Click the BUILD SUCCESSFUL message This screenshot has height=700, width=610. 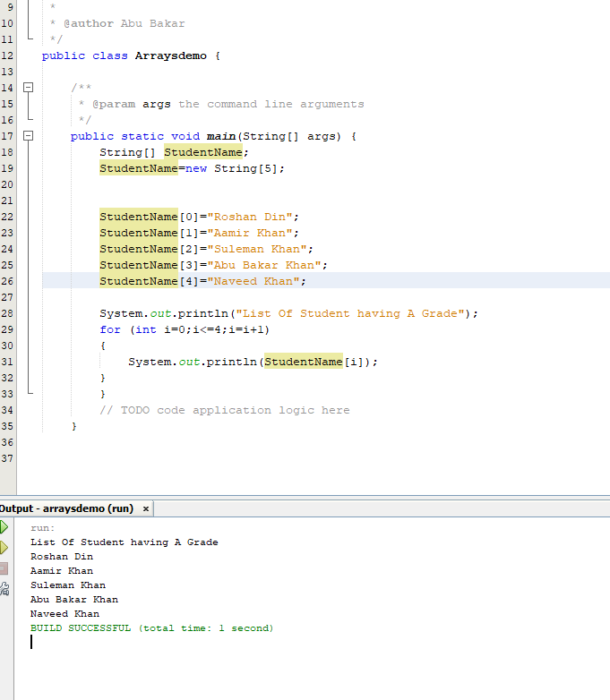pos(152,628)
